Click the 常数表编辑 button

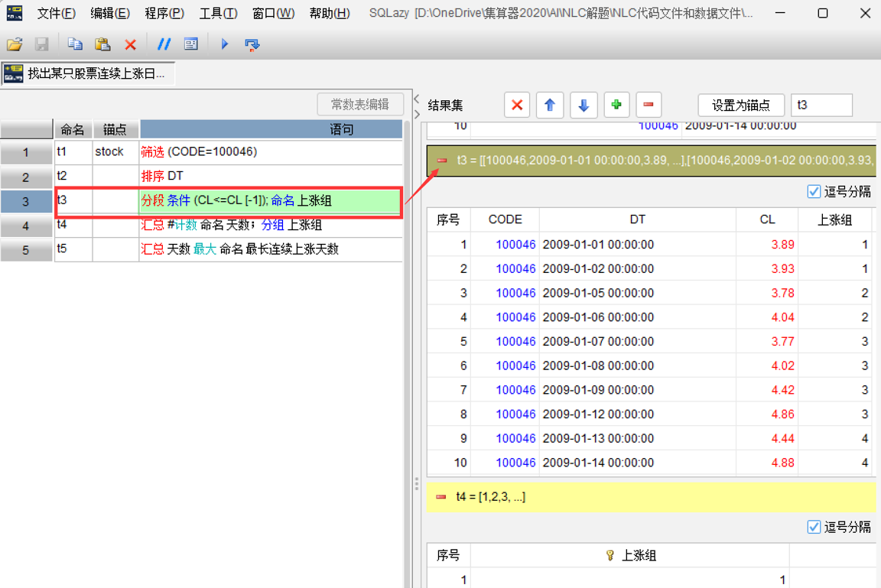coord(360,105)
